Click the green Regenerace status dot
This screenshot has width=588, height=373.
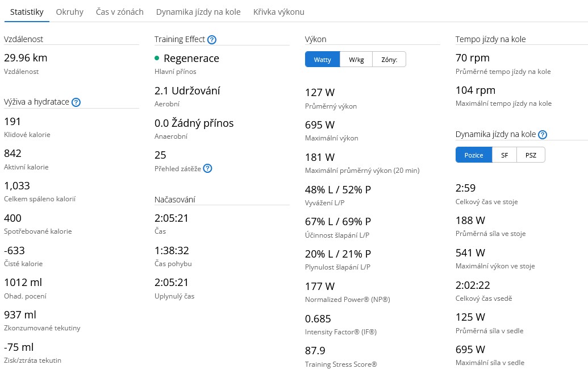pyautogui.click(x=157, y=59)
